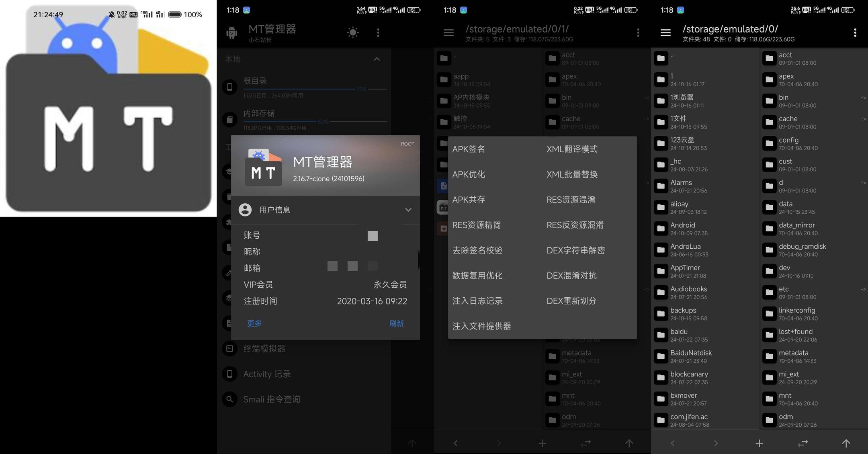Tap the plus icon in rightmost bottom bar

[x=759, y=443]
